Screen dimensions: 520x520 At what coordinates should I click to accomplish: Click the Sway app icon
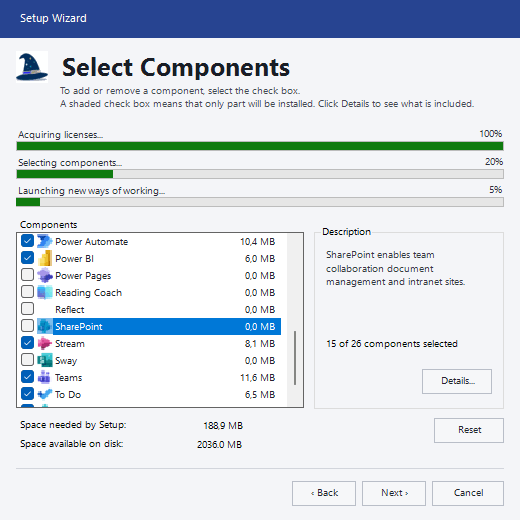[45, 360]
